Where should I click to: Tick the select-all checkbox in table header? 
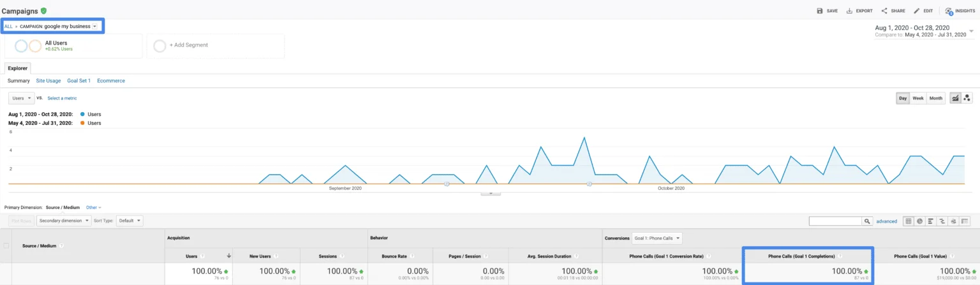point(6,245)
